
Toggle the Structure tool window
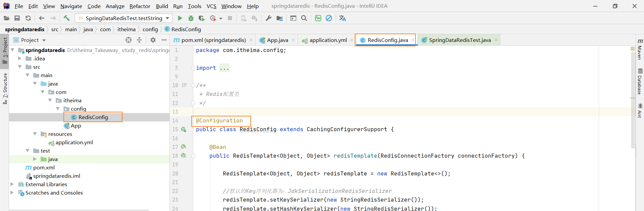5,88
